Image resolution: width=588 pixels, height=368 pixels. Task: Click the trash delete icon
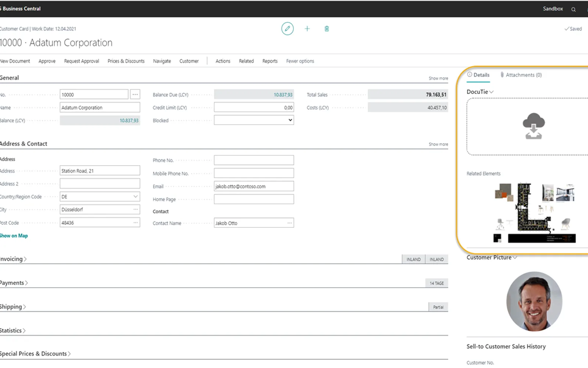pyautogui.click(x=327, y=29)
